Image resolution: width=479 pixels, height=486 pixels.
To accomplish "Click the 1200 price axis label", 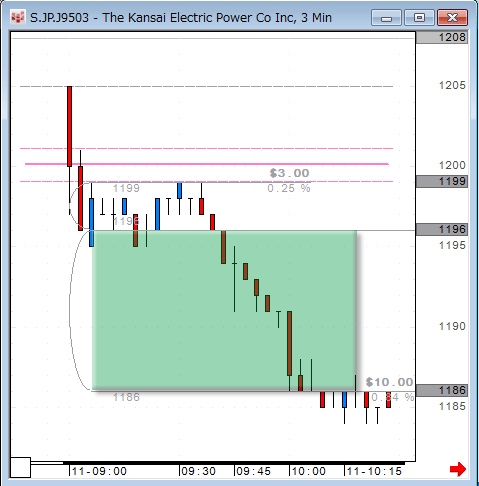I will 452,165.
